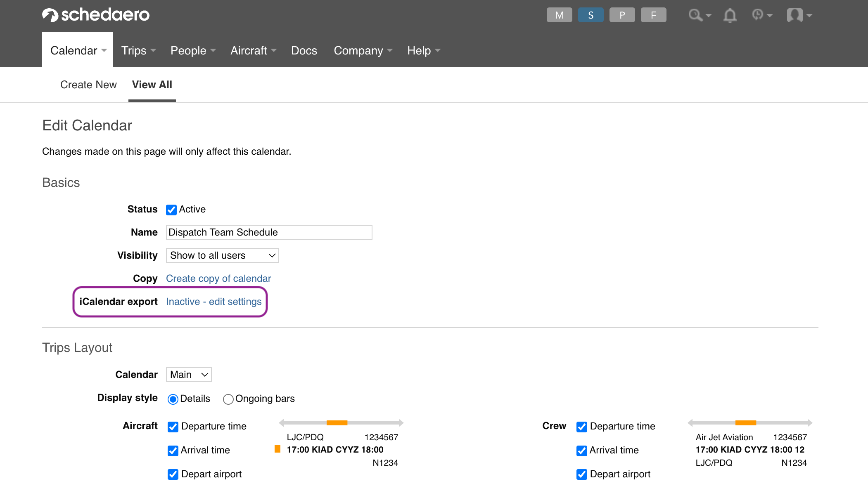Click the F shortcut badge
The width and height of the screenshot is (868, 486).
pos(653,15)
